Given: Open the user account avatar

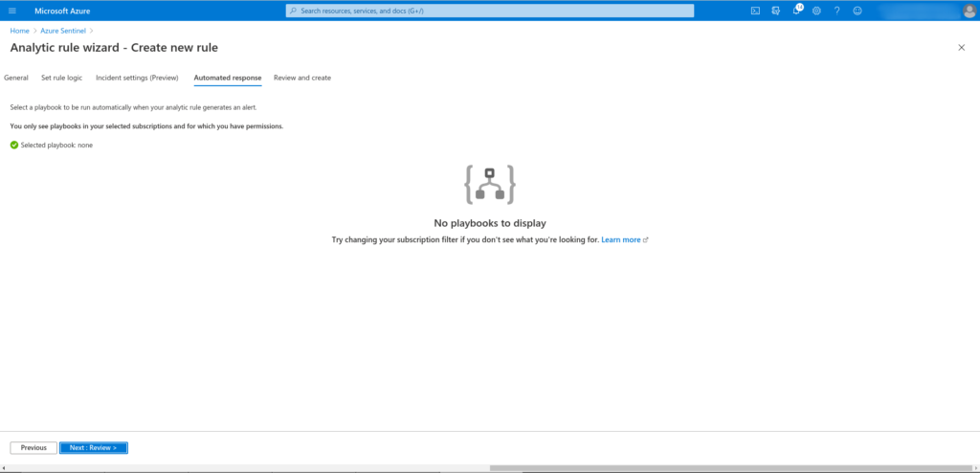Looking at the screenshot, I should coord(969,11).
